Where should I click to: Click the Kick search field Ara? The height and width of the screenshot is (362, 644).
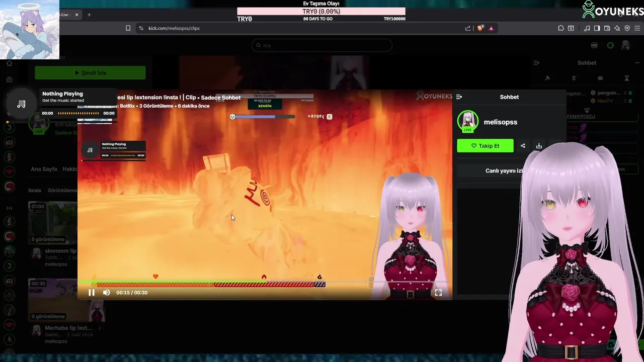coord(322,45)
